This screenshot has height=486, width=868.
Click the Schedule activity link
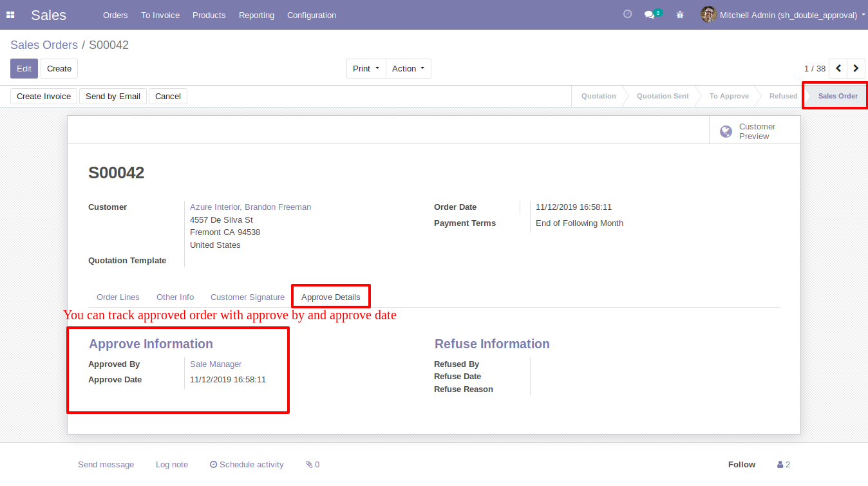tap(247, 464)
